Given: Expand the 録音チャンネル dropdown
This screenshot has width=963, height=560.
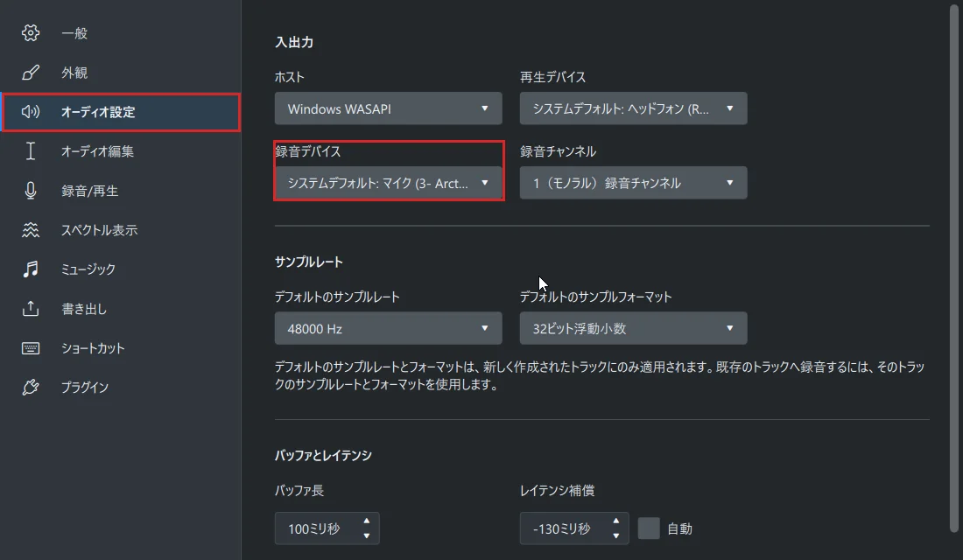Looking at the screenshot, I should click(633, 183).
